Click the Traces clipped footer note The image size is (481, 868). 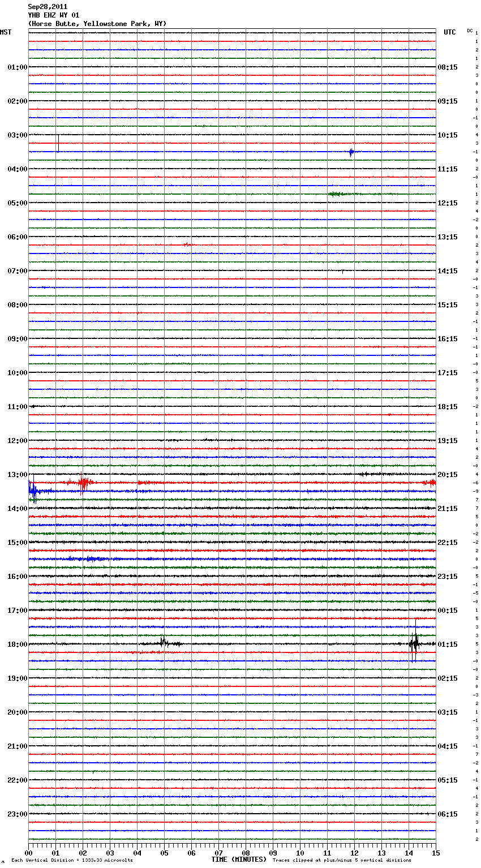tap(342, 860)
